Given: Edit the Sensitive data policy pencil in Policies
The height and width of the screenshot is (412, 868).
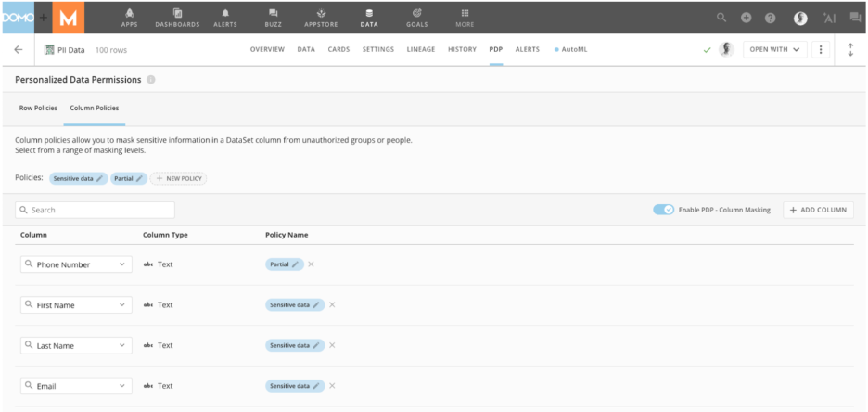Looking at the screenshot, I should [99, 179].
